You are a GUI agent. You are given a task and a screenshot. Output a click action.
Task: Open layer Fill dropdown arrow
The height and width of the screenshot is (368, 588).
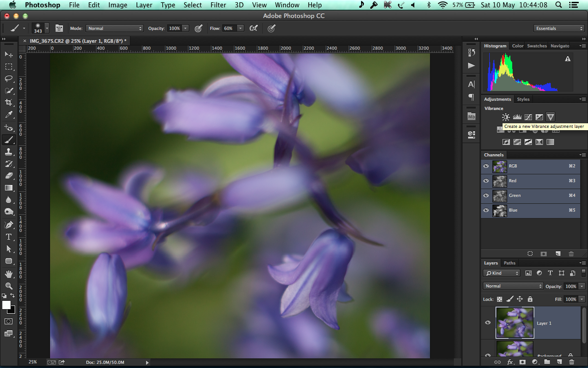click(582, 299)
